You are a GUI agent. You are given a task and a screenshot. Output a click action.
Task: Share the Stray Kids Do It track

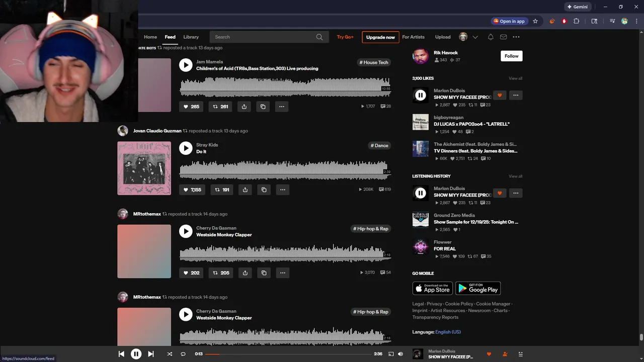[x=245, y=190]
